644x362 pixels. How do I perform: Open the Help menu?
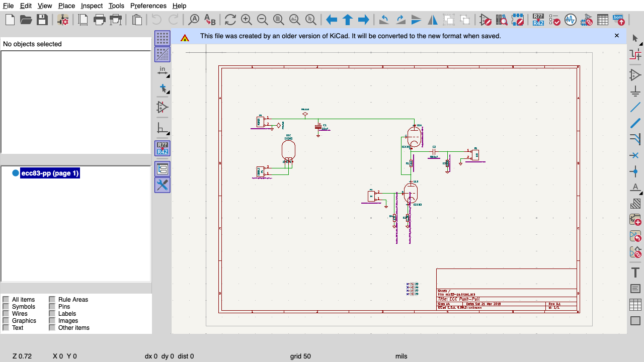coord(179,6)
